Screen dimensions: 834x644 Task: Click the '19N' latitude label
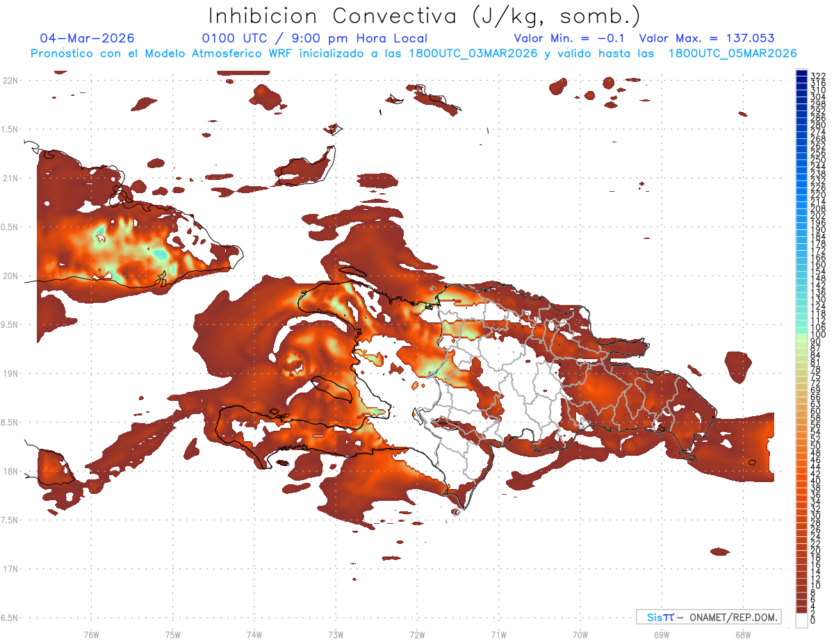10,373
